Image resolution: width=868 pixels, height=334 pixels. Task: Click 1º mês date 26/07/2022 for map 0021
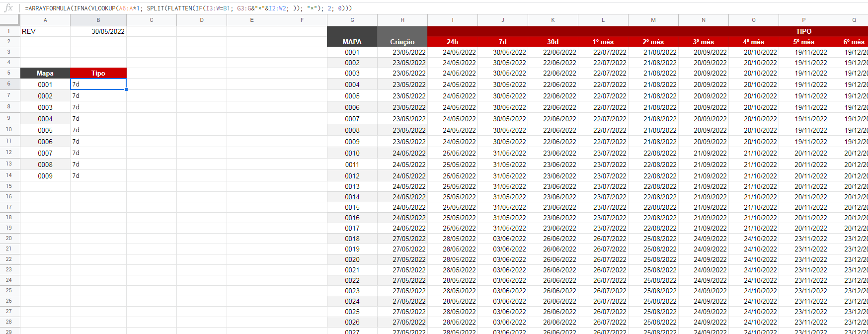(603, 270)
